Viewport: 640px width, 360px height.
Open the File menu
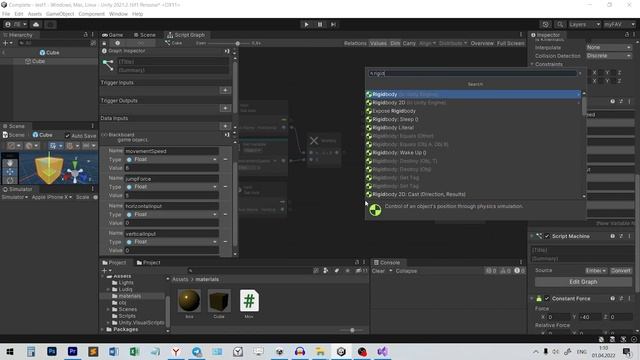(x=6, y=14)
